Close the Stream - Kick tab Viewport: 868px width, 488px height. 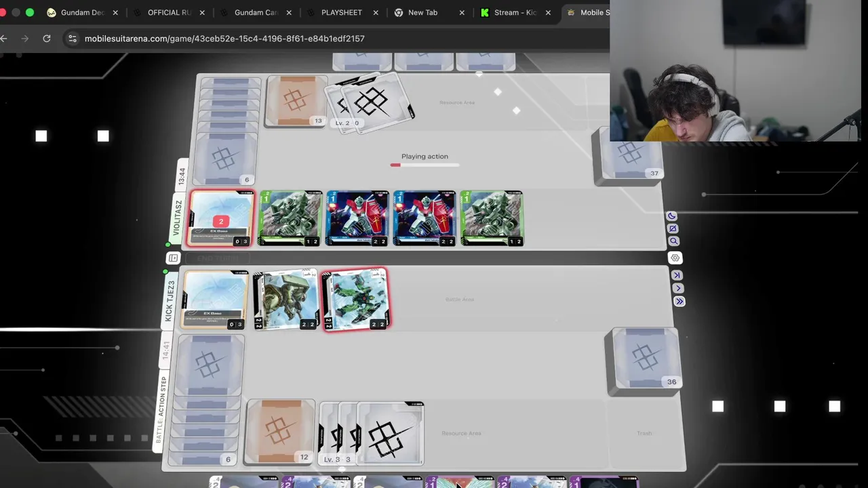click(x=548, y=12)
